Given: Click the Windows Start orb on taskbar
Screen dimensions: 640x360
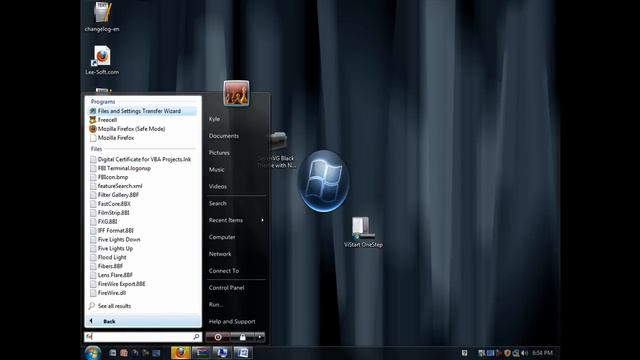Looking at the screenshot, I should click(x=93, y=353).
